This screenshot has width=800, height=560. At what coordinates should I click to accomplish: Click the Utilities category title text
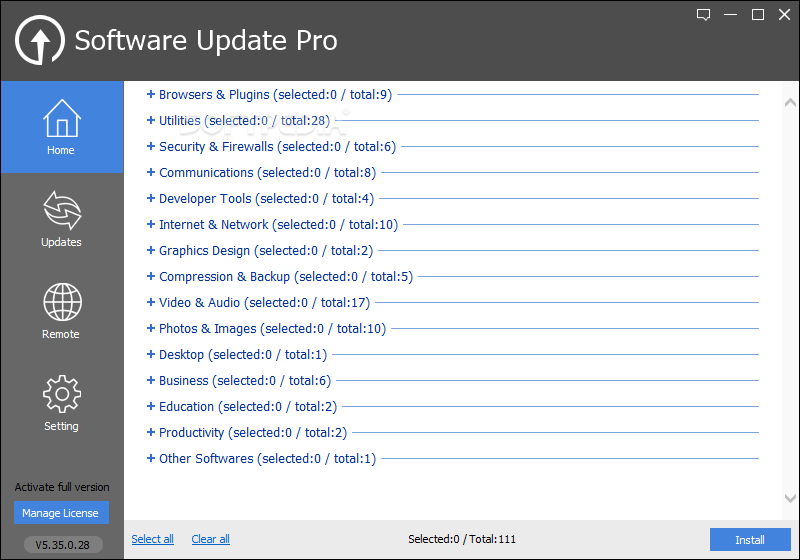(x=244, y=121)
